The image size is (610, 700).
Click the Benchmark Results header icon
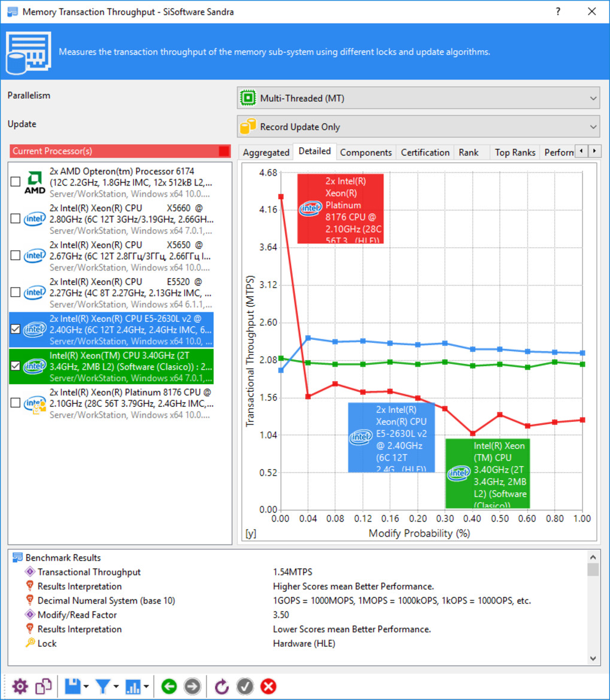(x=17, y=558)
